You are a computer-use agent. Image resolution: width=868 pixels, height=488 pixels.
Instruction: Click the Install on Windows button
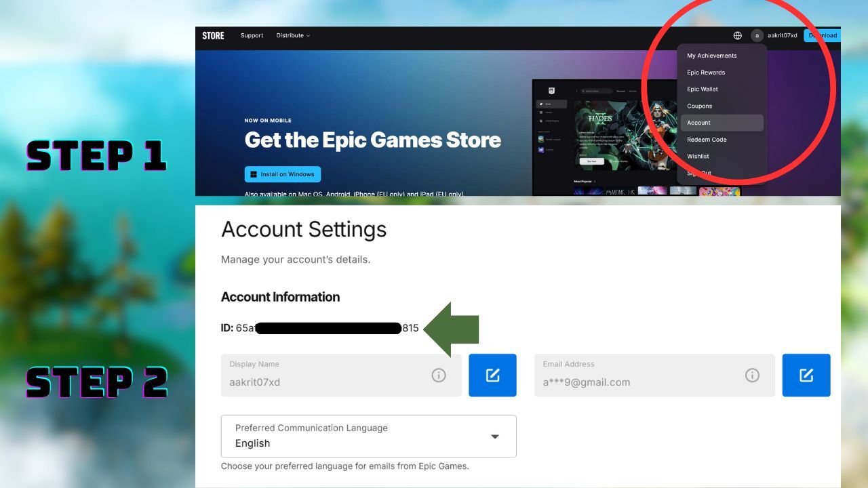pyautogui.click(x=282, y=174)
